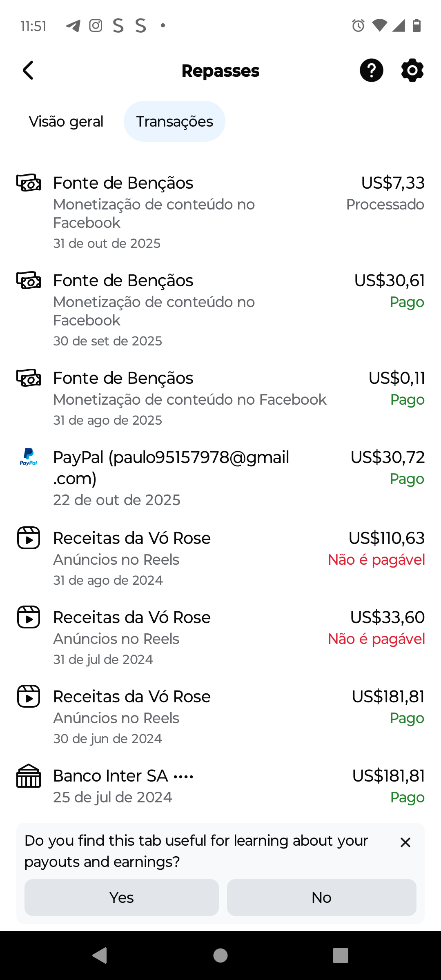This screenshot has width=441, height=980.
Task: Tap the PayPal logo icon
Action: [x=28, y=457]
